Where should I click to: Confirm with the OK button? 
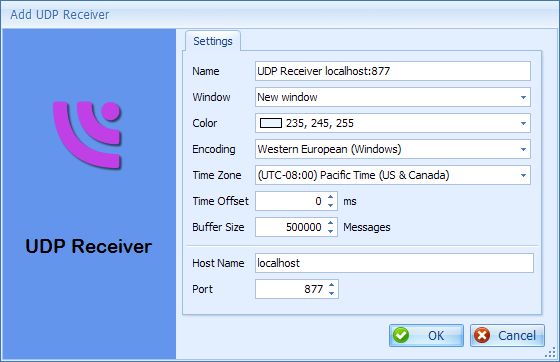click(x=426, y=335)
